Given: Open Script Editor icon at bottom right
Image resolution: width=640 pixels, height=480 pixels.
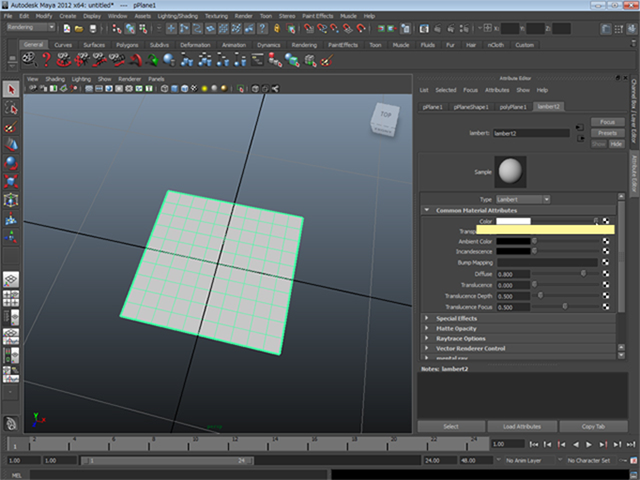Looking at the screenshot, I should (x=634, y=475).
